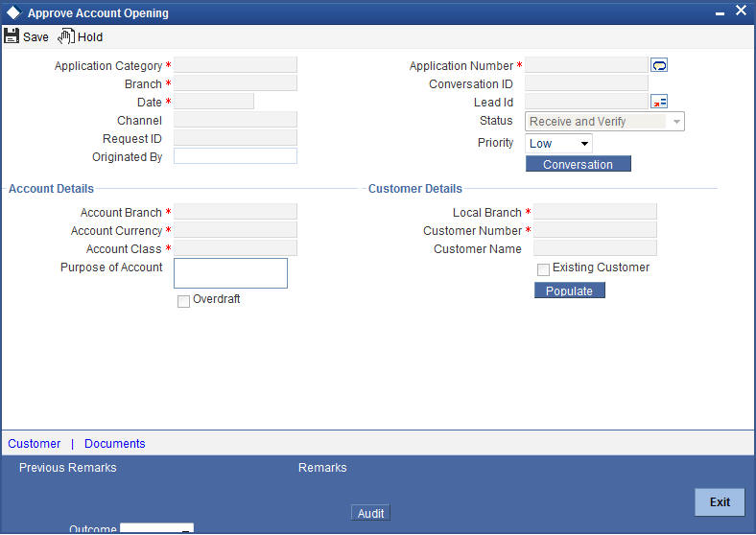Click the Application Number field
This screenshot has height=535, width=756.
586,64
